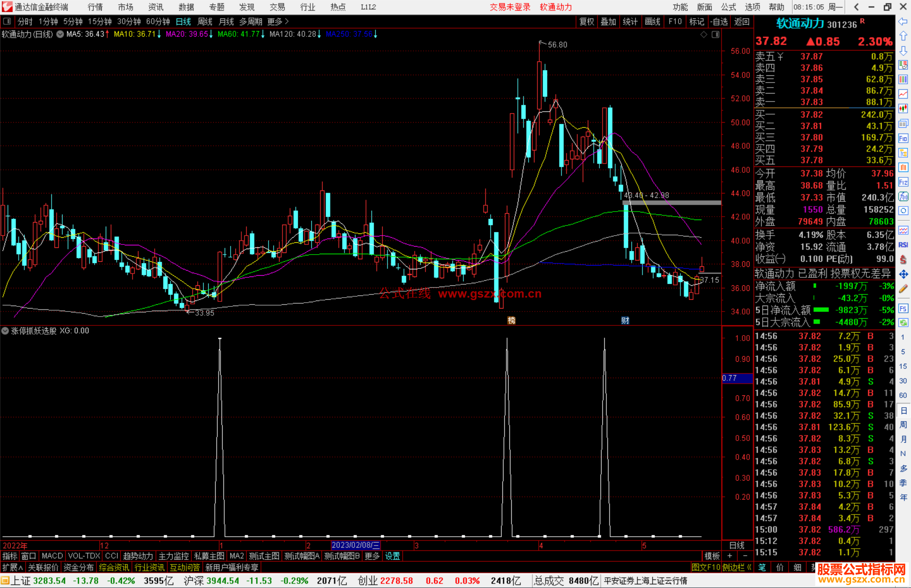
Task: Click the four-way move arrows icon
Action: click(x=903, y=274)
